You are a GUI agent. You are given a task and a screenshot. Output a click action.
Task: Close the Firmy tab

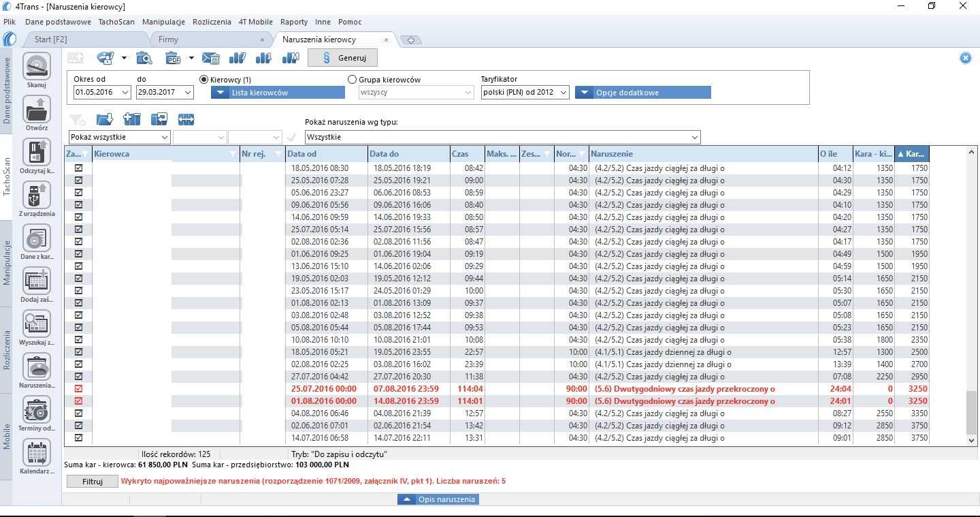coord(263,40)
